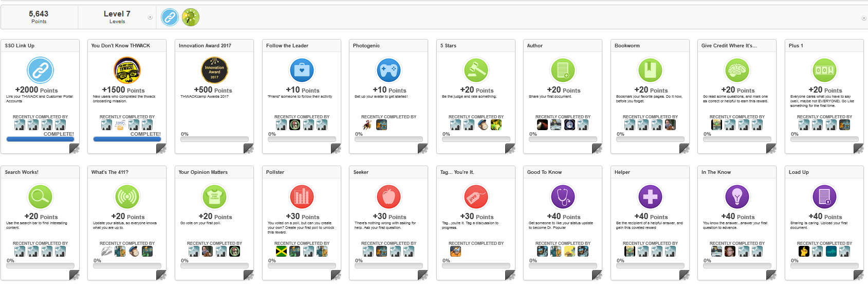Image resolution: width=868 pixels, height=287 pixels.
Task: Click the You Don't Know THWACK progress bar
Action: (x=127, y=139)
